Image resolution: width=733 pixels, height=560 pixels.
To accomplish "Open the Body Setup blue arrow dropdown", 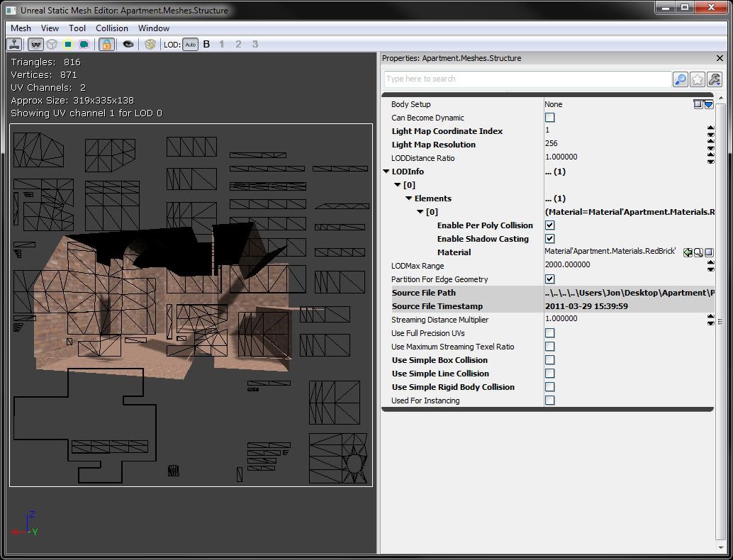I will click(x=709, y=104).
